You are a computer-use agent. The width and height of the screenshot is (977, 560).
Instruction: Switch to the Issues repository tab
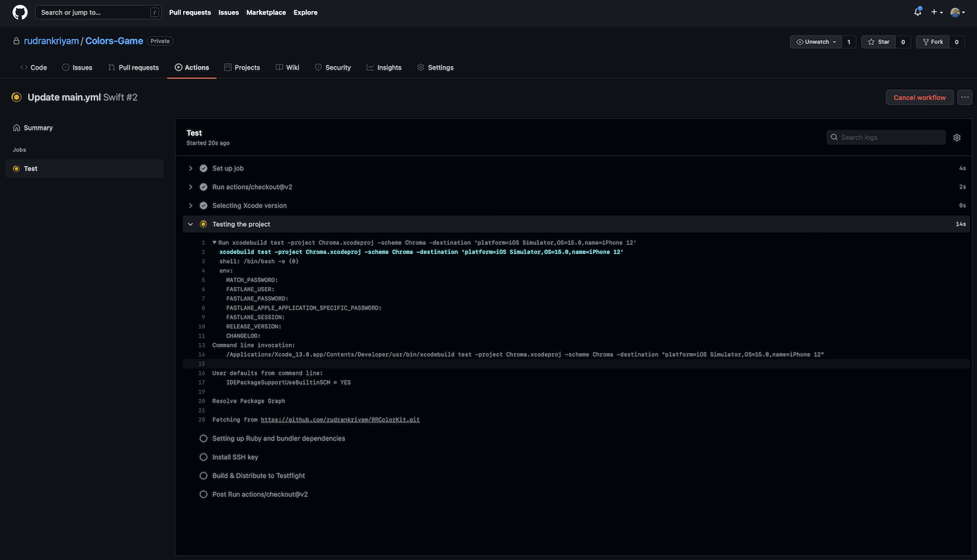click(77, 67)
